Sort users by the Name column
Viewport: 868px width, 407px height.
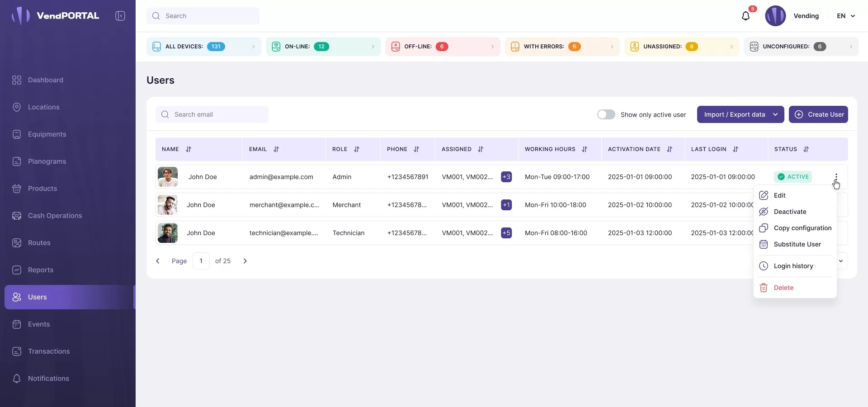click(x=189, y=149)
